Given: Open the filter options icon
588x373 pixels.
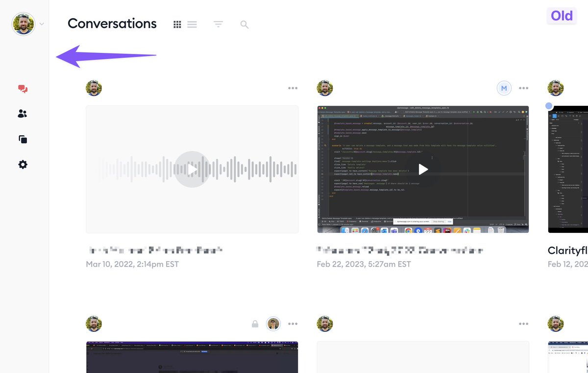Looking at the screenshot, I should [218, 24].
